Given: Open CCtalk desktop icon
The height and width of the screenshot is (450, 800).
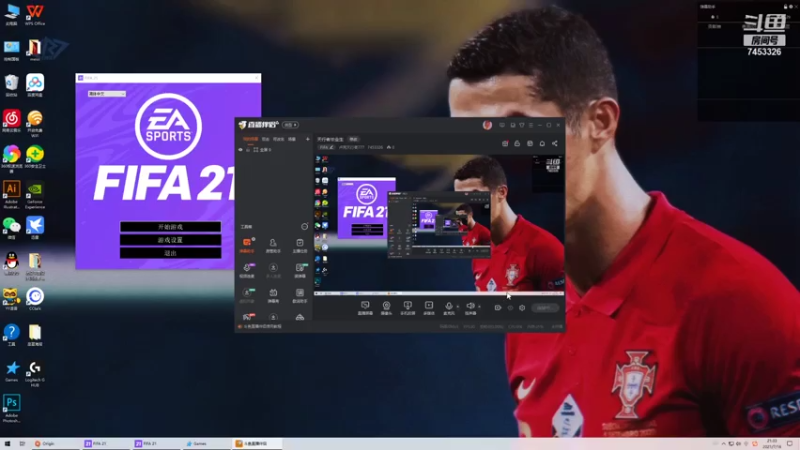Looking at the screenshot, I should [35, 299].
